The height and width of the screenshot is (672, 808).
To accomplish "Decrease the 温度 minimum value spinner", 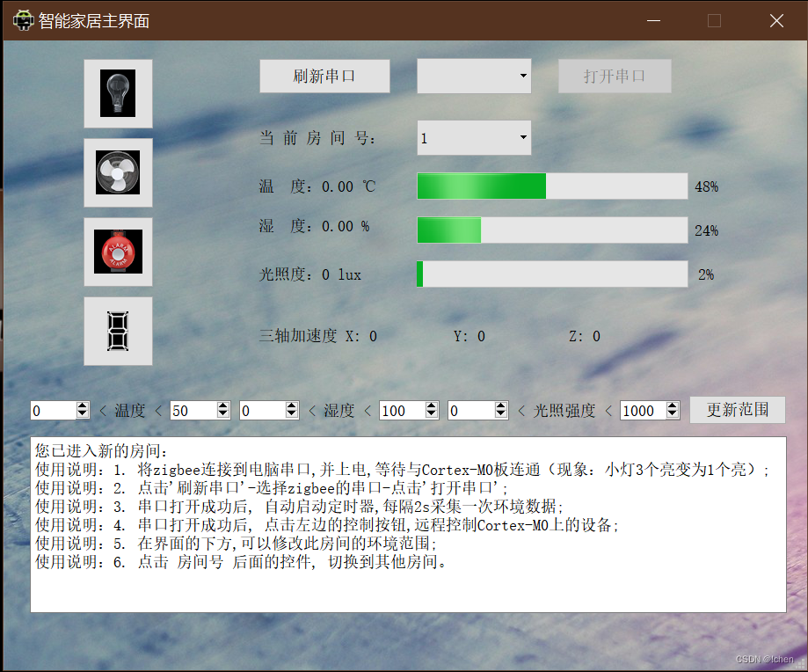I will [x=83, y=414].
